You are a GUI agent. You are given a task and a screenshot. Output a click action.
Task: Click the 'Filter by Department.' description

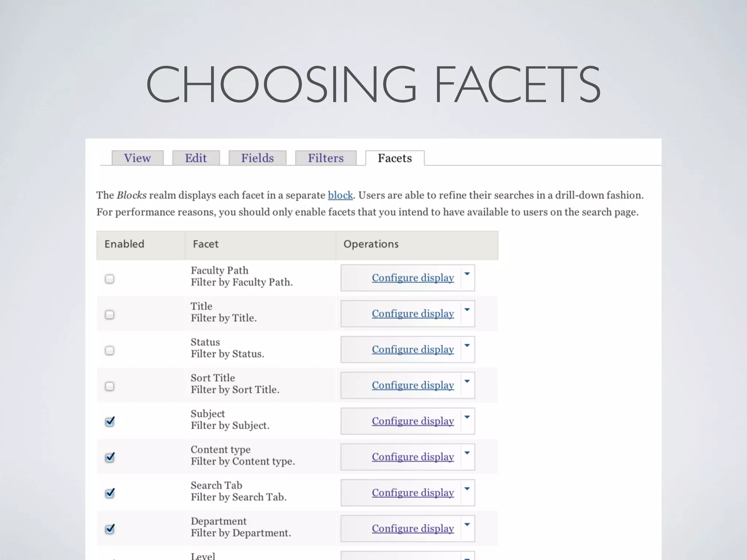[x=241, y=533]
